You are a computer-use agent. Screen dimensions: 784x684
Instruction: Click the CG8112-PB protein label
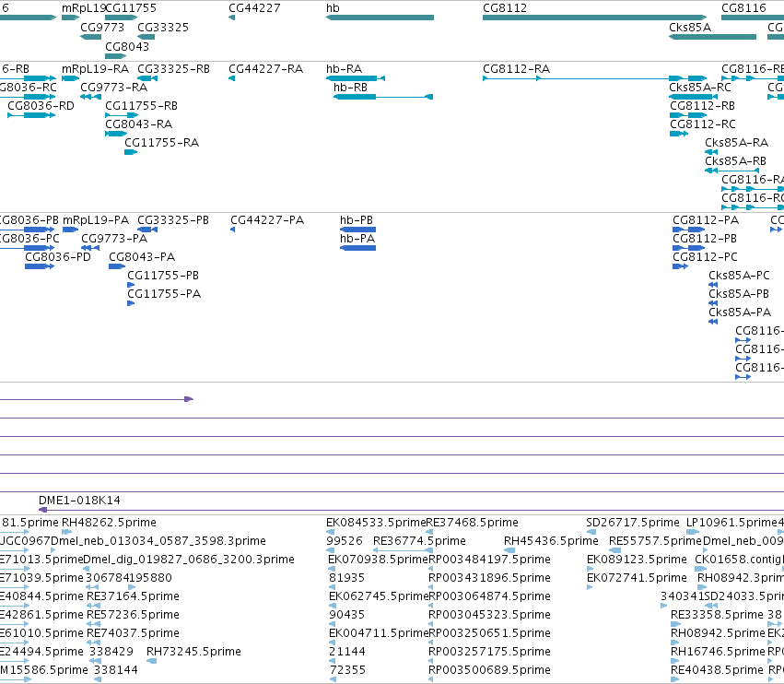point(705,239)
